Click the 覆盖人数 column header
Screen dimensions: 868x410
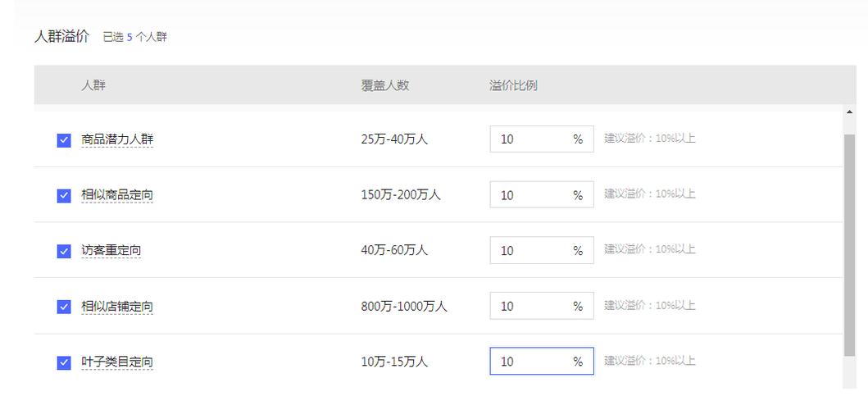pos(384,85)
